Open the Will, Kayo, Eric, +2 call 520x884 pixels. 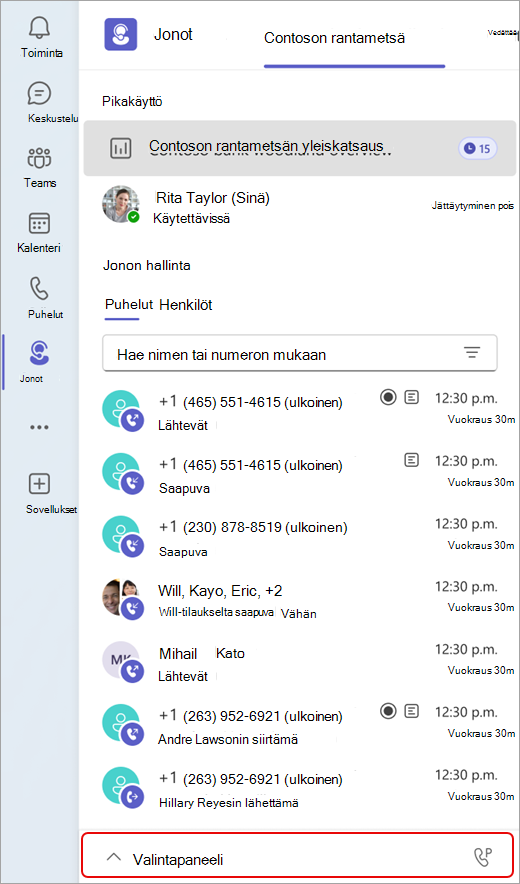[x=309, y=599]
